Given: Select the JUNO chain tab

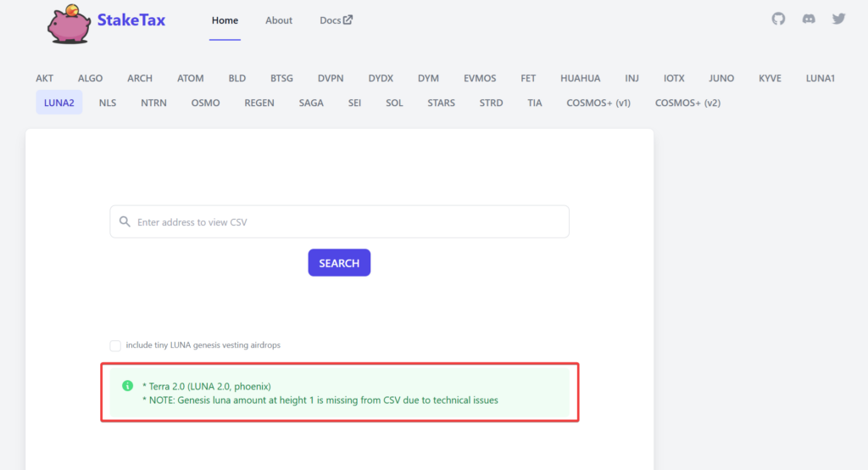Looking at the screenshot, I should 721,78.
